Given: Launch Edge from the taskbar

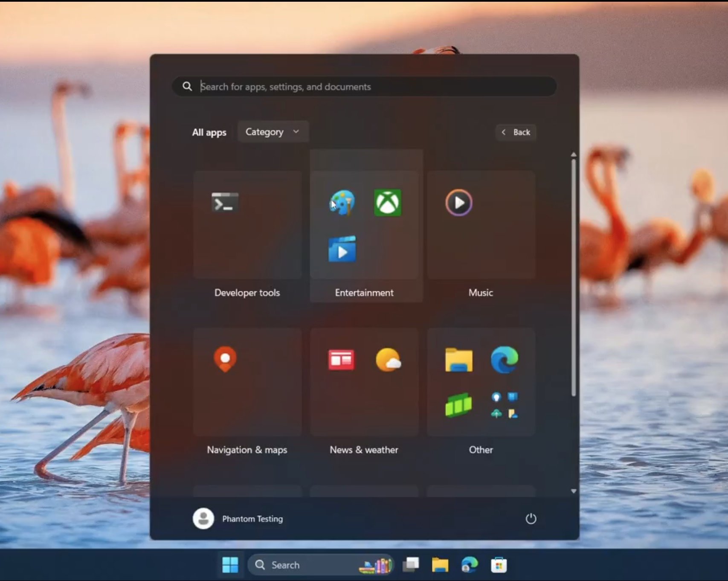Looking at the screenshot, I should coord(470,565).
